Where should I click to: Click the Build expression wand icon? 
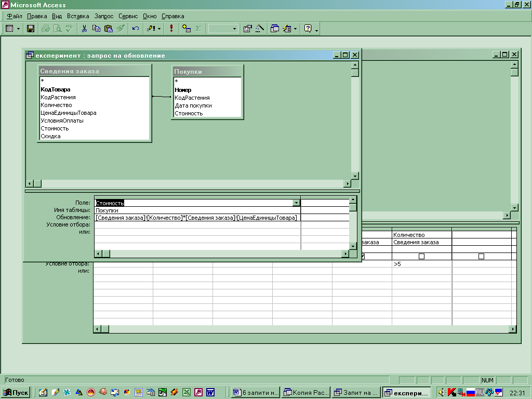click(x=260, y=29)
